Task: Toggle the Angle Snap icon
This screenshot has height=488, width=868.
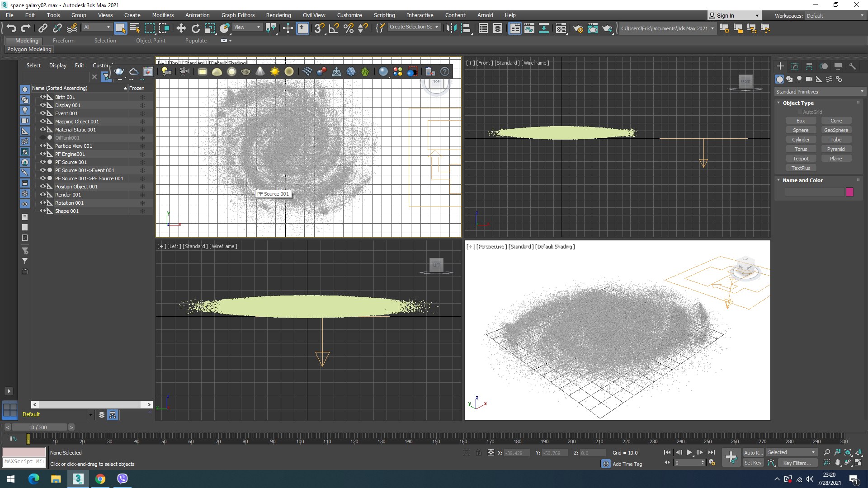Action: tap(334, 28)
